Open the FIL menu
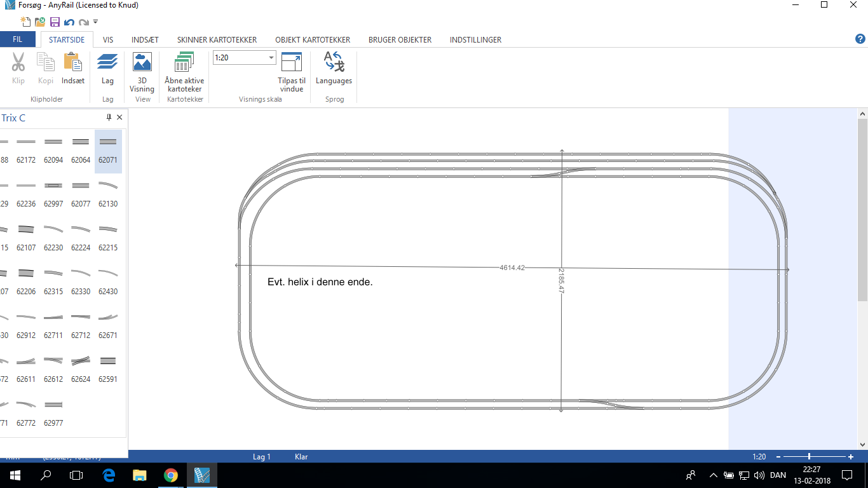The image size is (868, 488). point(18,39)
